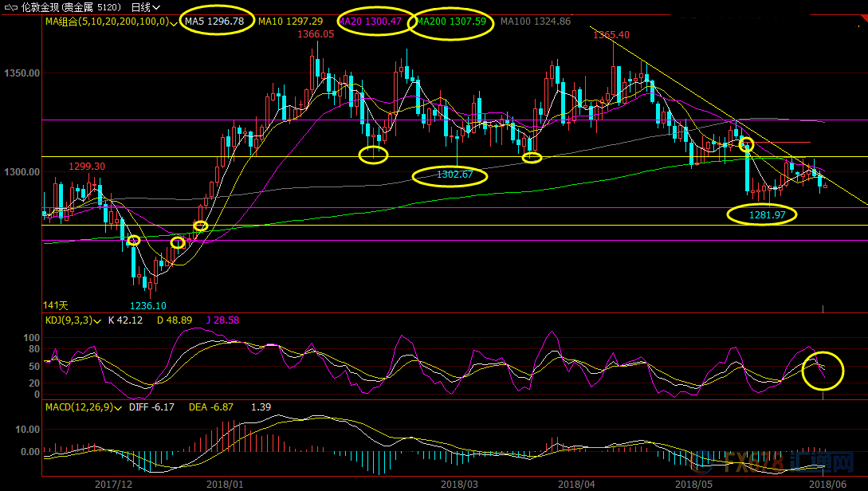868x491 pixels.
Task: Jump to the 2018/06 date marker
Action: tap(828, 485)
